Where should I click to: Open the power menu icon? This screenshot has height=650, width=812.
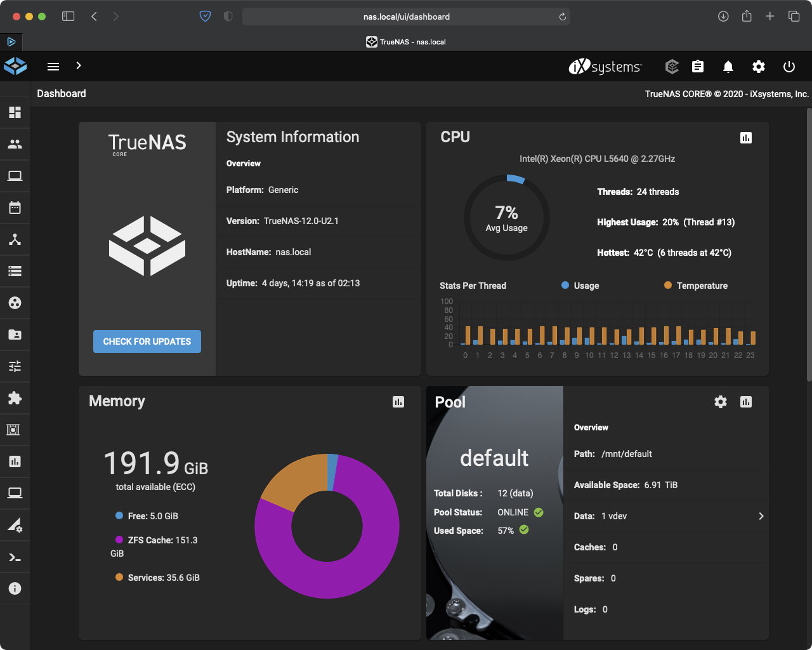(x=789, y=67)
